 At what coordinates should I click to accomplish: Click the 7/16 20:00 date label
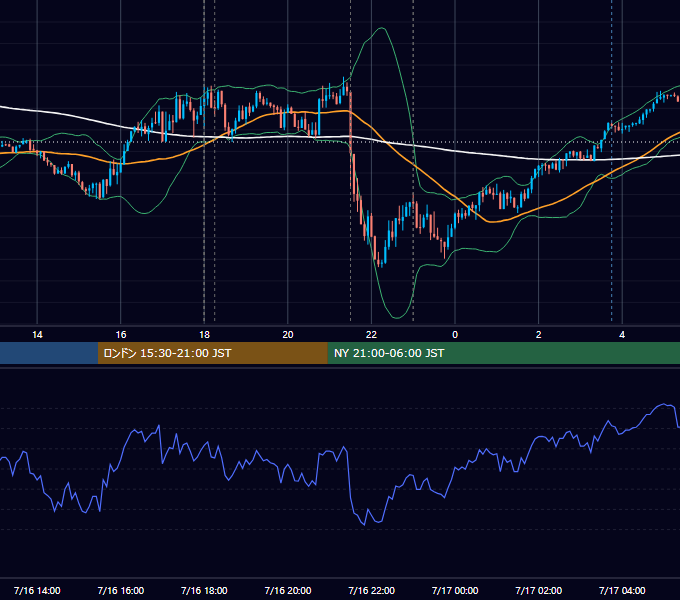(x=288, y=590)
